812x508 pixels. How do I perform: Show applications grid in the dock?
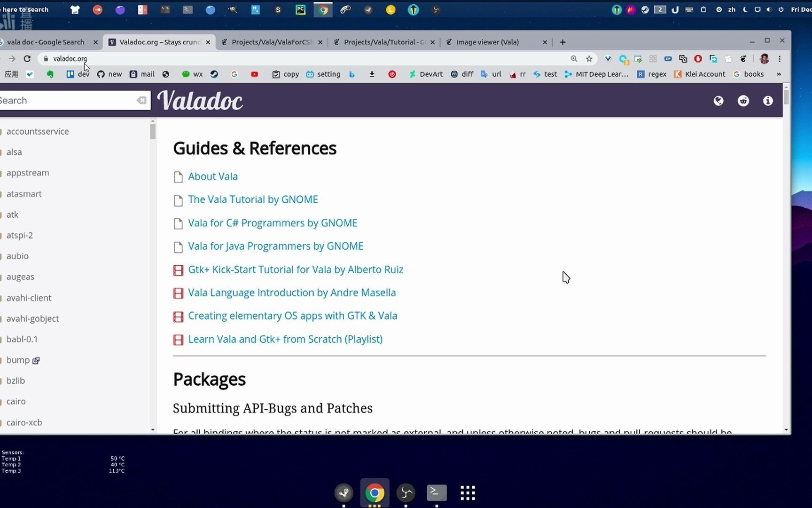(468, 492)
